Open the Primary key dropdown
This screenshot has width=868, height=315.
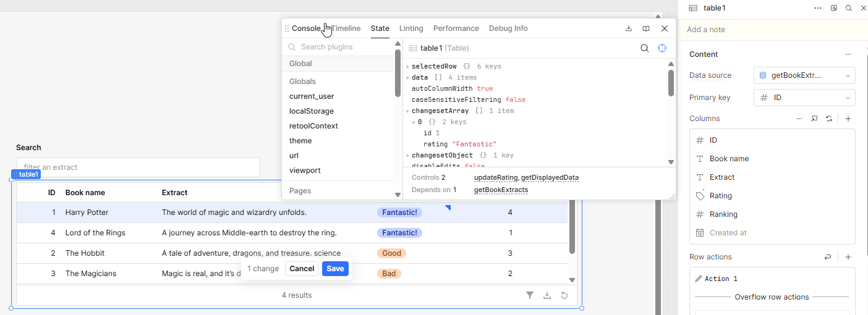pos(804,98)
